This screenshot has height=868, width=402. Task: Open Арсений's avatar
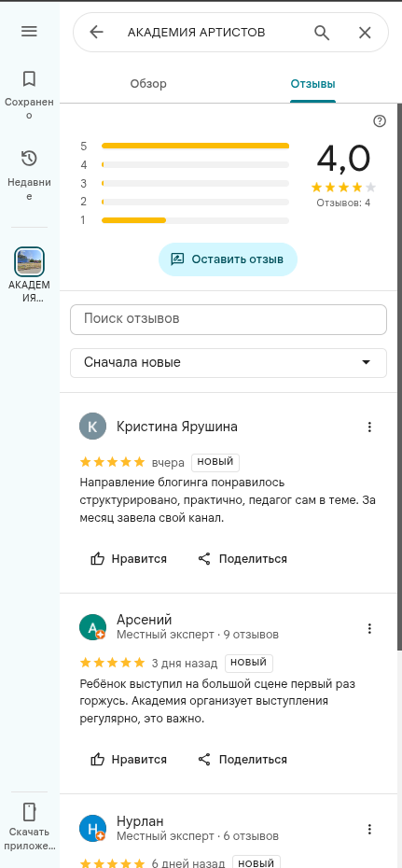click(92, 627)
